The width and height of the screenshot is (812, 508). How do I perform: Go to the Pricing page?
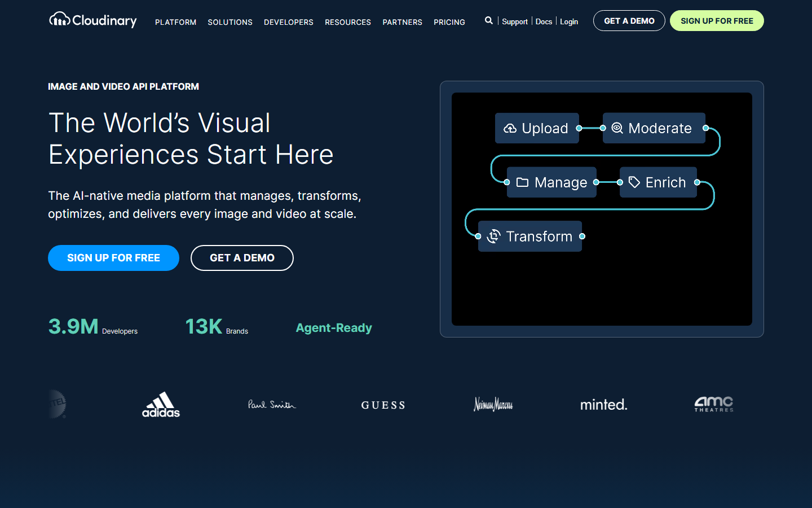(x=449, y=22)
